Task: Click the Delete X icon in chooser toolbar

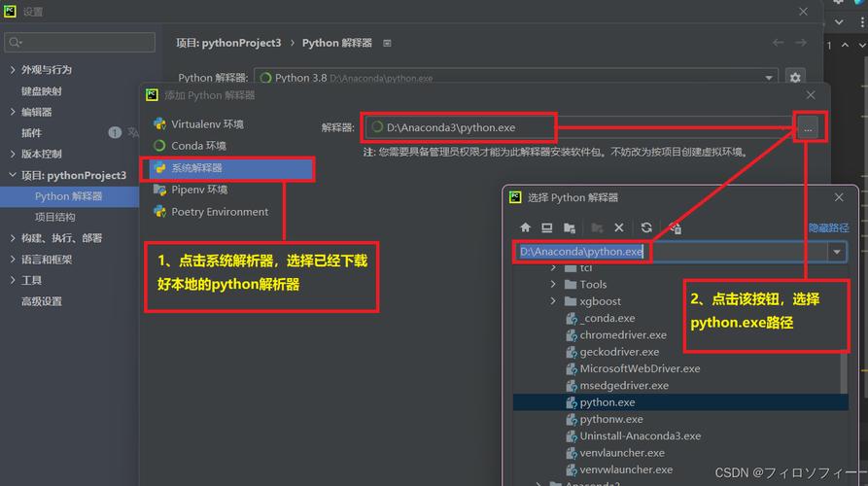Action: pyautogui.click(x=619, y=227)
